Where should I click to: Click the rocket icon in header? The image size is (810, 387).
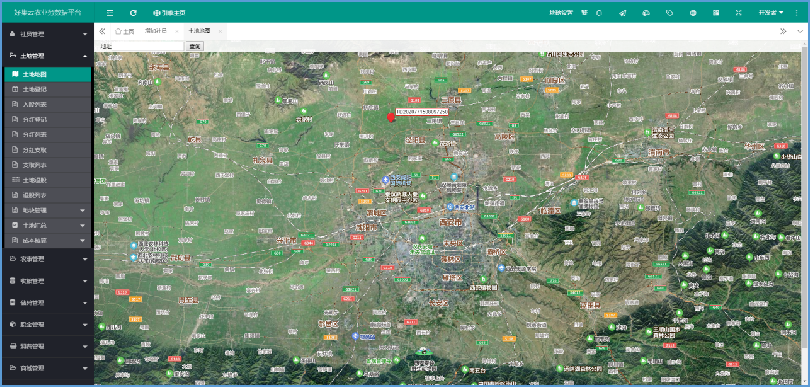[622, 12]
